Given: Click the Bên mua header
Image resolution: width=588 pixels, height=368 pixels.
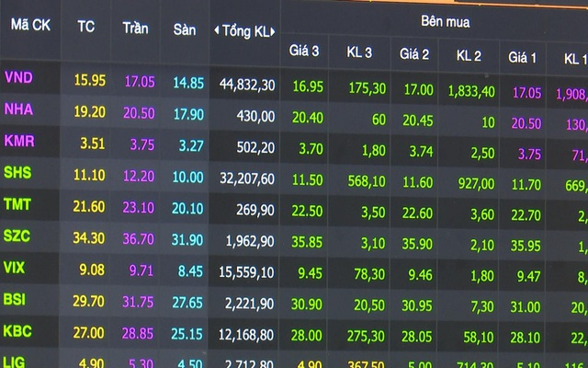Looking at the screenshot, I should click(x=445, y=21).
